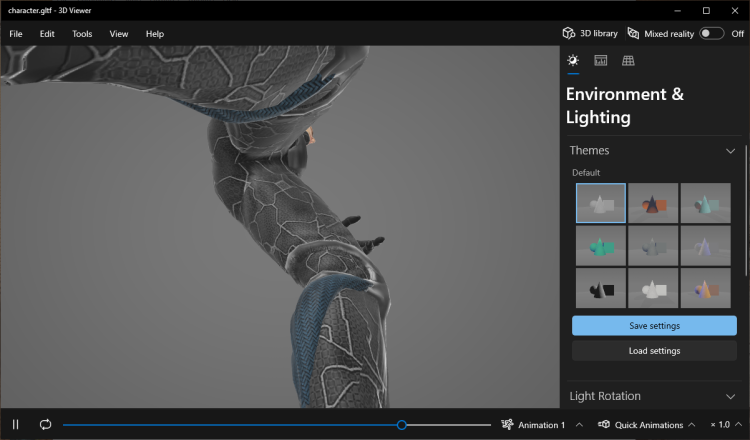Open the File menu

pos(16,34)
